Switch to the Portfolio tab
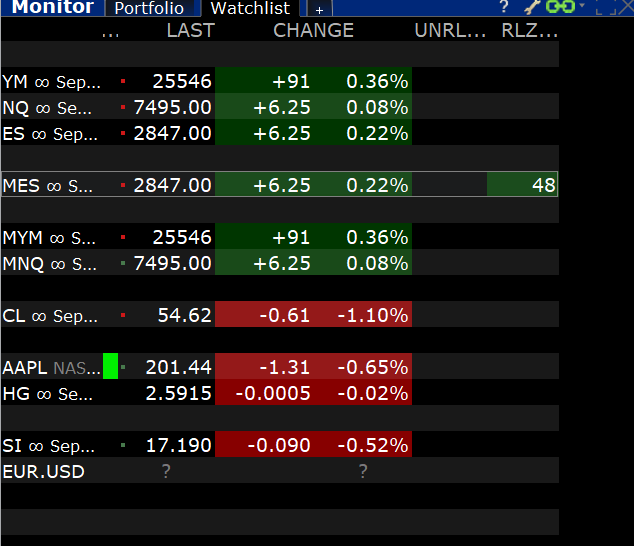The width and height of the screenshot is (634, 546). click(149, 8)
